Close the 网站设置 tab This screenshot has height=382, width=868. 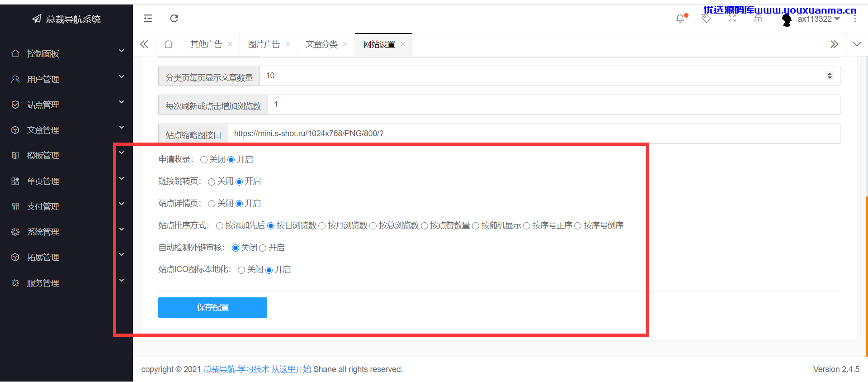click(x=403, y=44)
